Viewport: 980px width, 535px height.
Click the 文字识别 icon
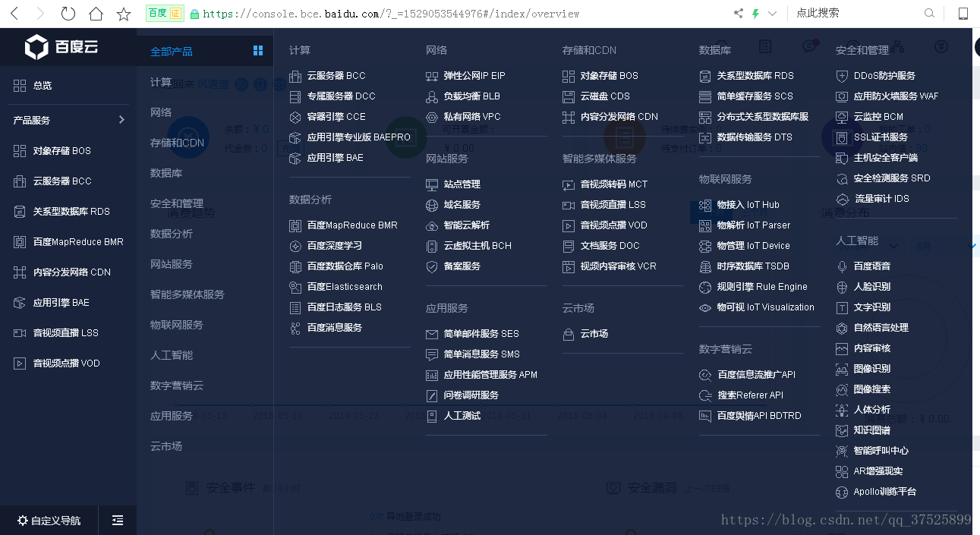point(841,307)
